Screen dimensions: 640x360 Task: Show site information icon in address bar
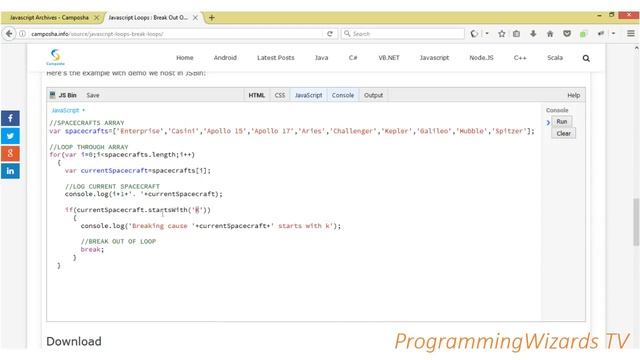tap(22, 34)
